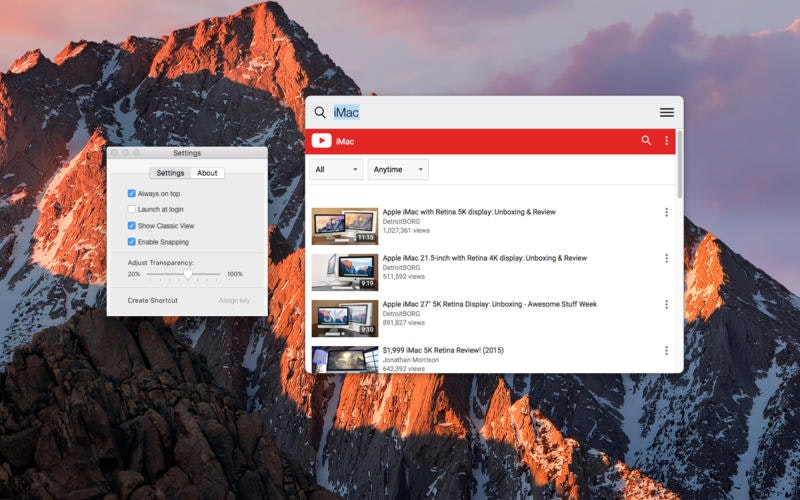This screenshot has width=800, height=500.
Task: Disable the Enable Snapping checkbox
Action: coord(132,242)
